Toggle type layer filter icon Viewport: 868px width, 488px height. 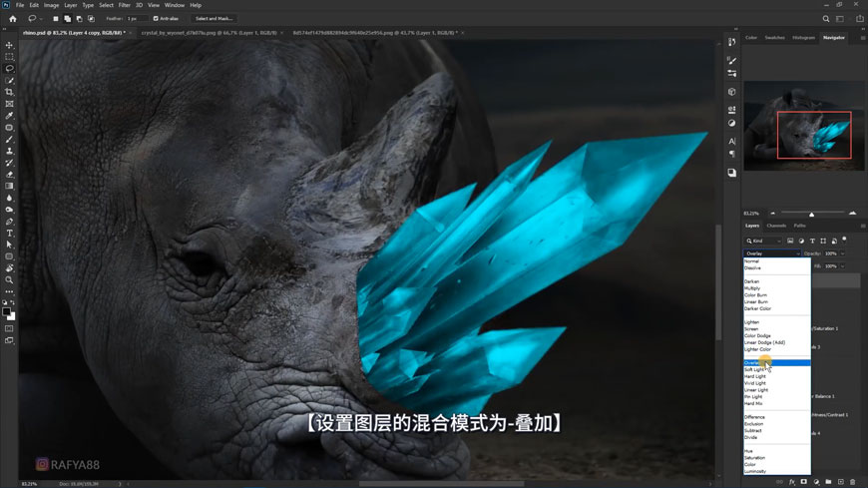812,241
